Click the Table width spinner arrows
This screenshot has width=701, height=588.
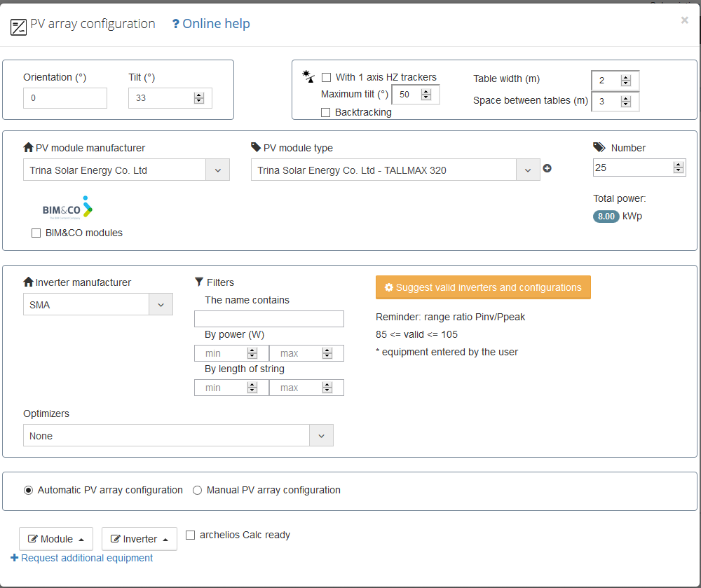click(x=626, y=81)
